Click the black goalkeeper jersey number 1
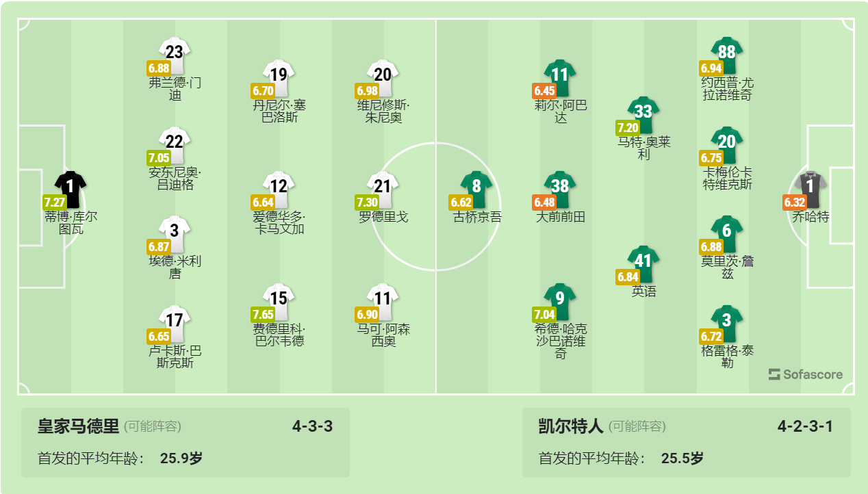Viewport: 868px width, 494px height. [x=71, y=189]
